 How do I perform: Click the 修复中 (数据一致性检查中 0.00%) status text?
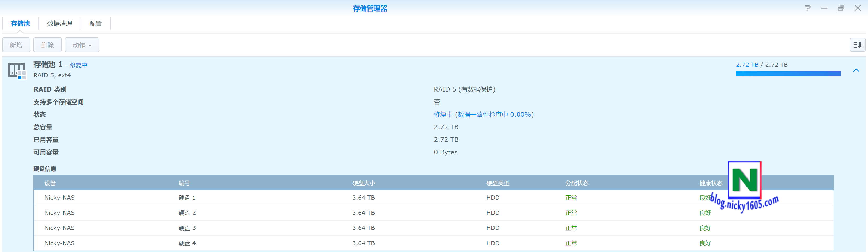(x=484, y=115)
